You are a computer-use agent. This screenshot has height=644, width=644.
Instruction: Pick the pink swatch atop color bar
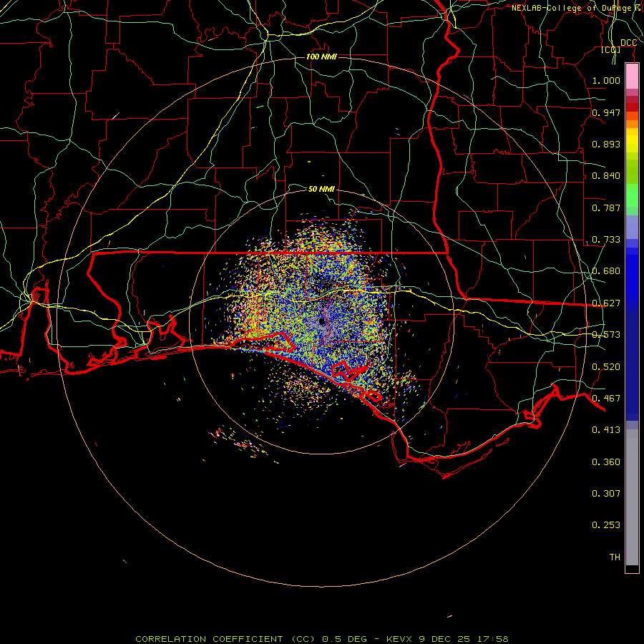632,77
